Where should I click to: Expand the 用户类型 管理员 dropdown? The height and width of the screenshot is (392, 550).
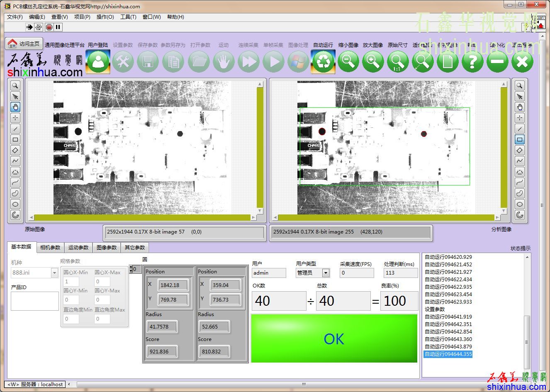tap(326, 273)
